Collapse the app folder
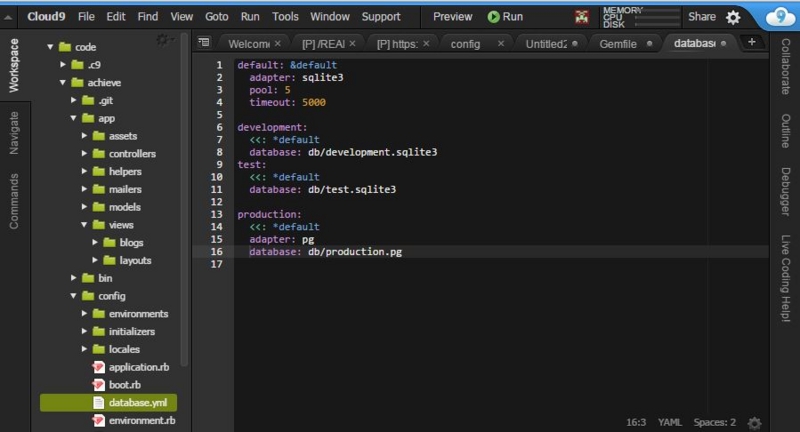Viewport: 800px width, 432px height. 73,118
